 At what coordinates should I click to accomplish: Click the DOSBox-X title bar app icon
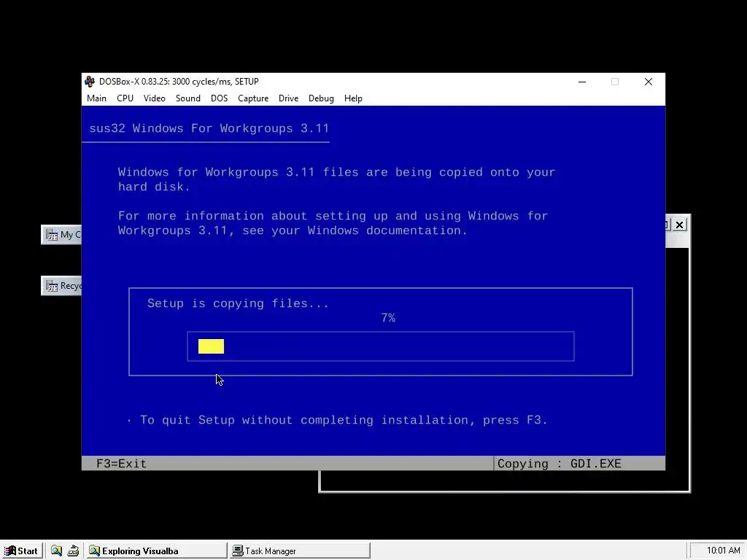pos(90,82)
